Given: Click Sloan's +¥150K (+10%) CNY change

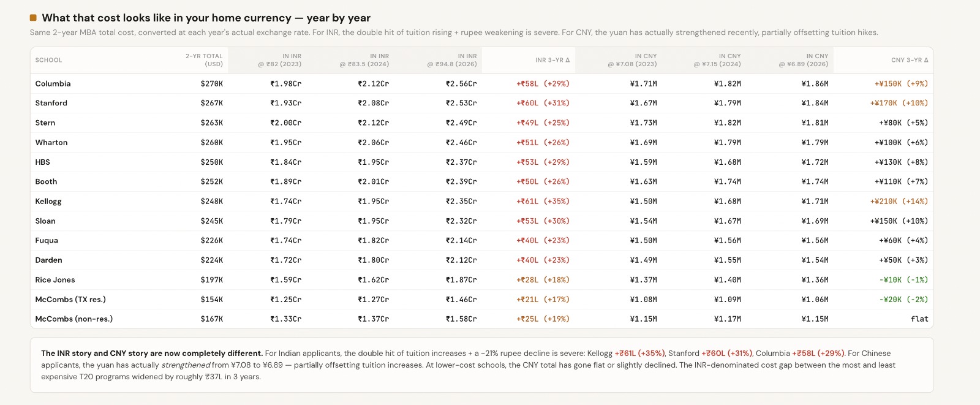Looking at the screenshot, I should point(899,221).
